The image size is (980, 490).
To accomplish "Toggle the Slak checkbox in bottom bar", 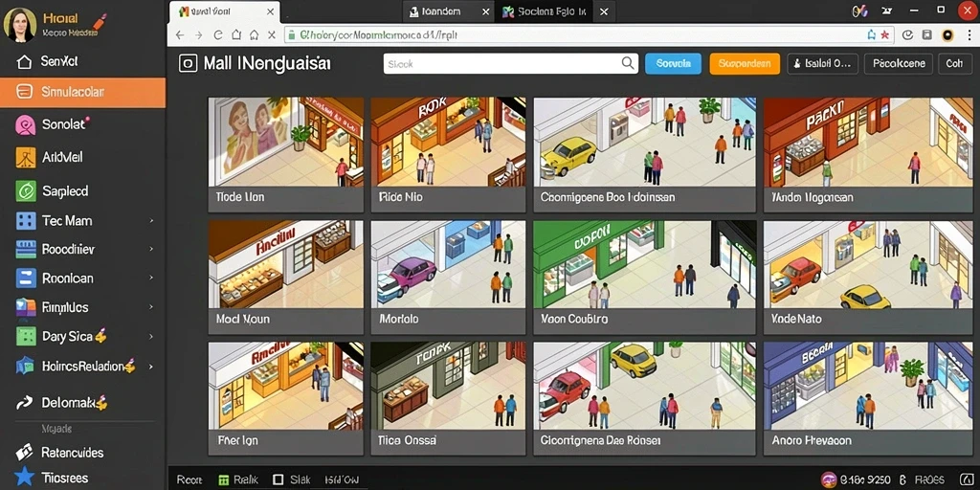I will (278, 480).
